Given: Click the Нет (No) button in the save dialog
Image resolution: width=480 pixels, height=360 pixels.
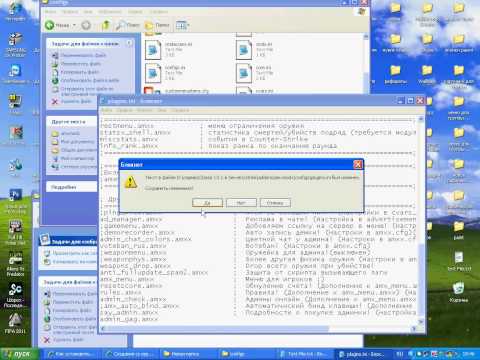Looking at the screenshot, I should click(x=241, y=202).
